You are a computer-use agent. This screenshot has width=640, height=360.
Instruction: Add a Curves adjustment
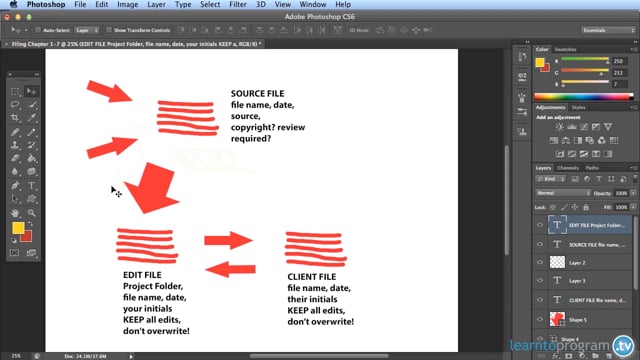(584, 127)
